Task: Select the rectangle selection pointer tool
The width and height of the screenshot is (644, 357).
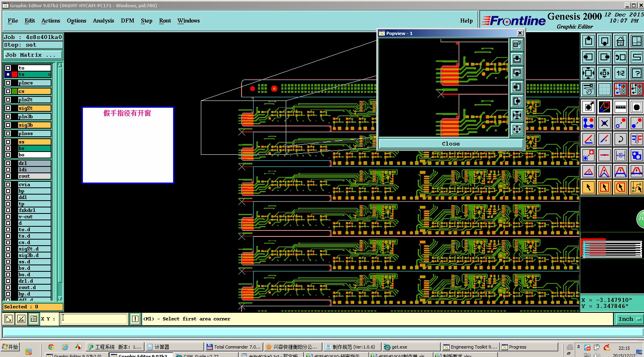Action: [x=605, y=187]
